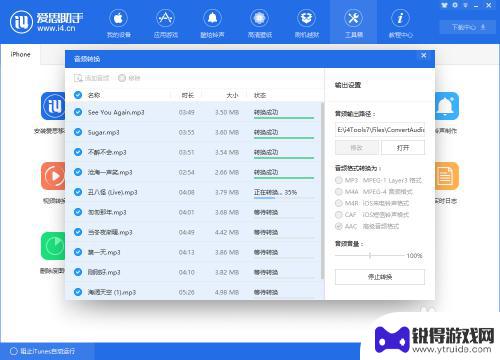Select the M4R iOS ringtone format radio button
Image resolution: width=500 pixels, height=360 pixels.
[339, 203]
